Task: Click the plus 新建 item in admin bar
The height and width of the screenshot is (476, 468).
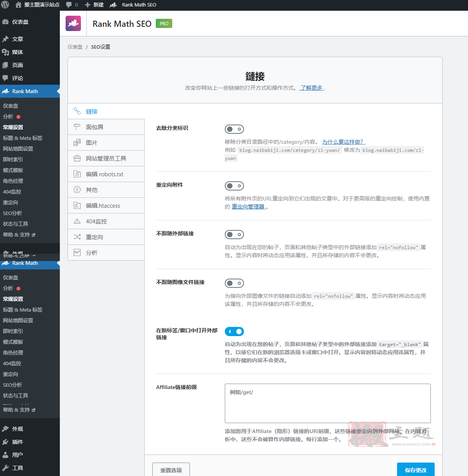Action: tap(94, 5)
